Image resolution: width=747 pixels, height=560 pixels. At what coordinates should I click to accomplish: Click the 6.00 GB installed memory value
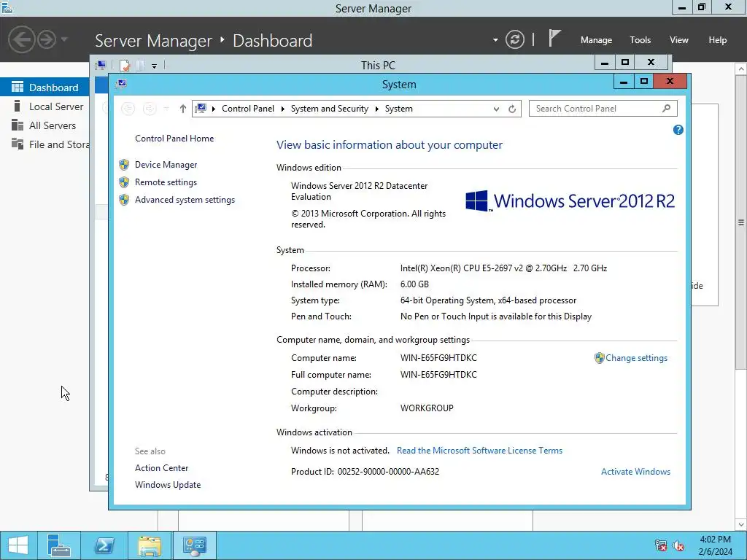click(414, 284)
